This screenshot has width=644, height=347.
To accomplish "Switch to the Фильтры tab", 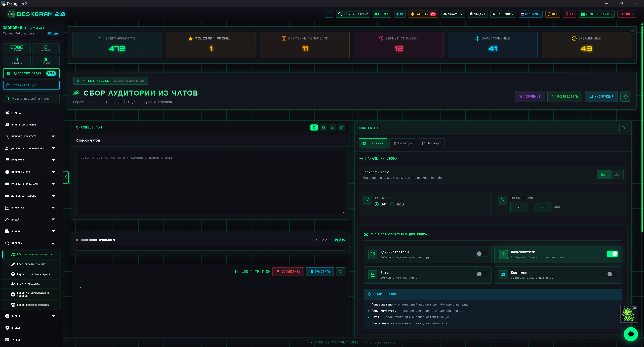I will click(x=403, y=143).
